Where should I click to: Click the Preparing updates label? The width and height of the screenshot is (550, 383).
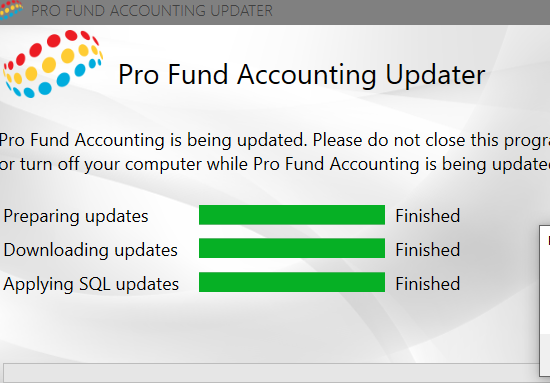tap(76, 216)
